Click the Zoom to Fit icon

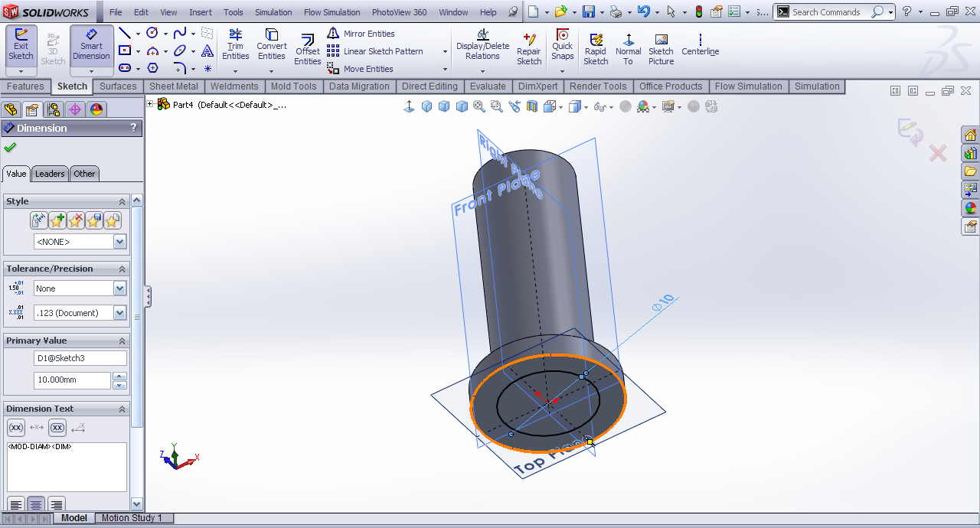coord(479,106)
